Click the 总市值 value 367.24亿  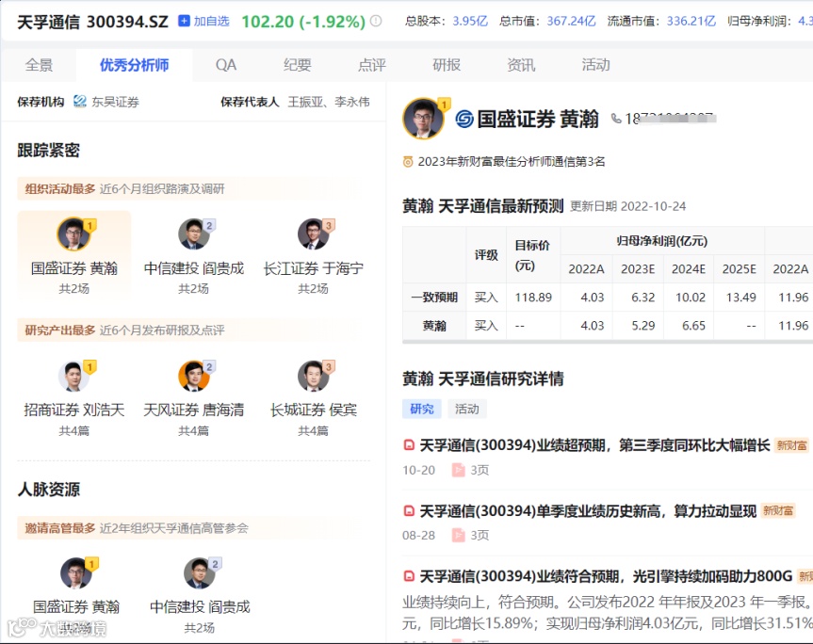pyautogui.click(x=572, y=22)
